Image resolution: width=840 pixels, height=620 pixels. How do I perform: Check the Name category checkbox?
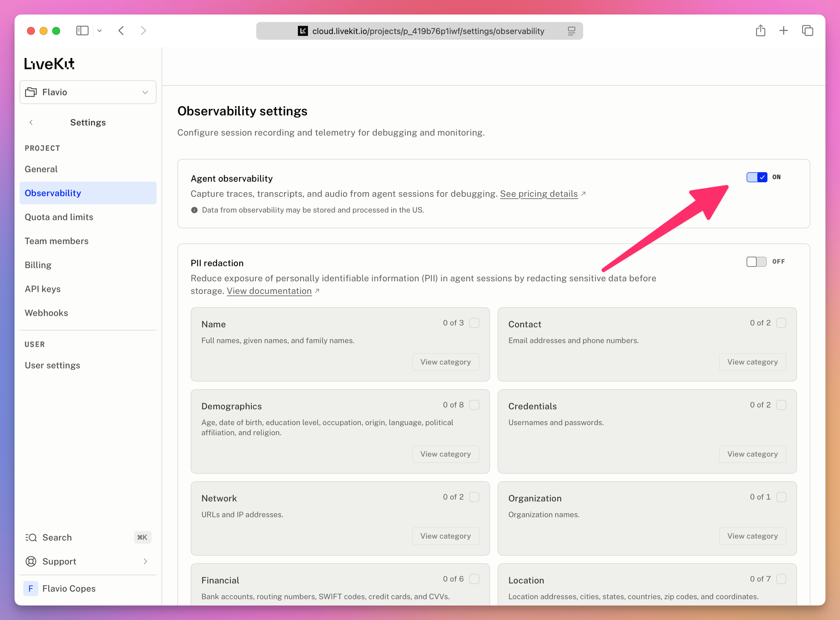point(474,323)
